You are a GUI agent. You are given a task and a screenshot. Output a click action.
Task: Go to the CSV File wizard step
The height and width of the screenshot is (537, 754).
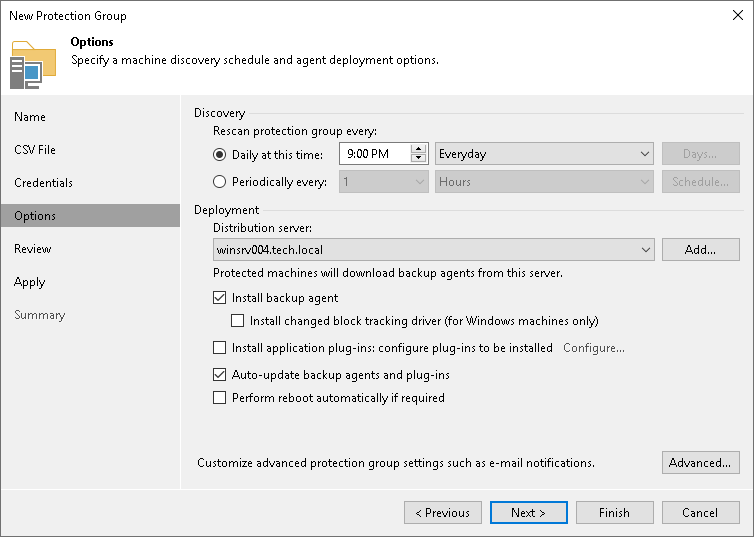(35, 150)
